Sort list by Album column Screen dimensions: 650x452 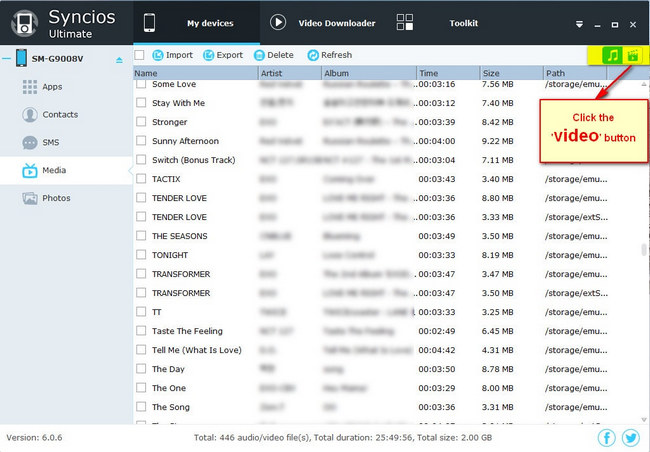[369, 73]
